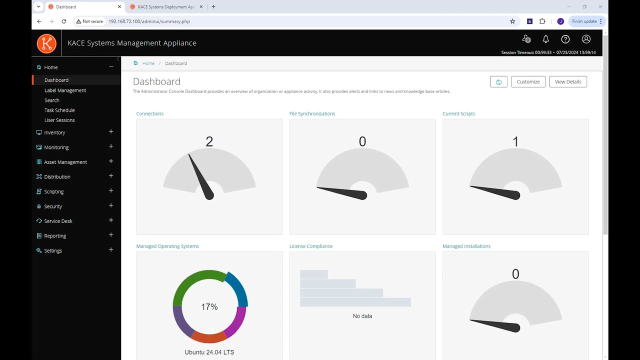The width and height of the screenshot is (640, 360).
Task: Open Label Management in the sidebar
Action: tap(65, 91)
